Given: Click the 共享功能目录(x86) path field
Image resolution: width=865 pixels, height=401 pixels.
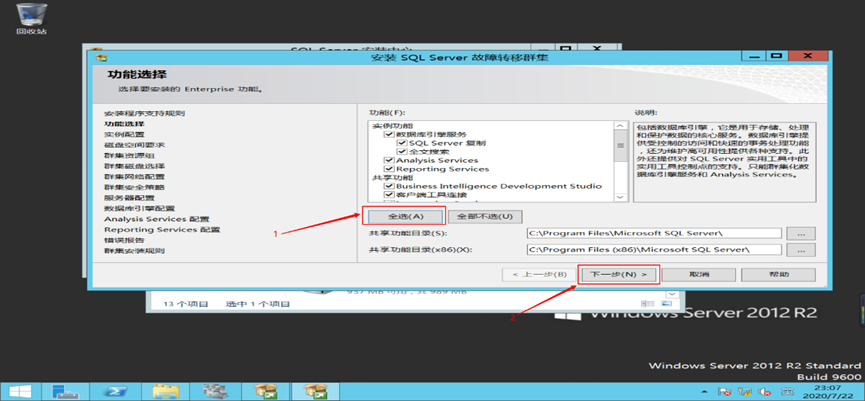Looking at the screenshot, I should (654, 250).
